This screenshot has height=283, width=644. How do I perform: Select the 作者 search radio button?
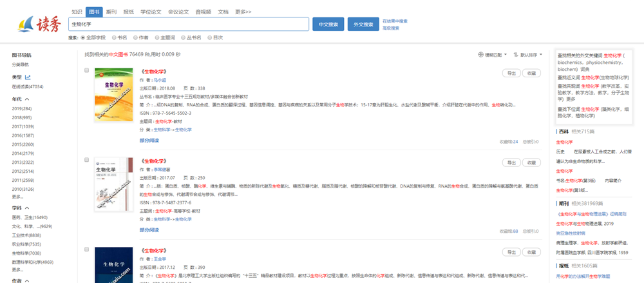(x=135, y=37)
